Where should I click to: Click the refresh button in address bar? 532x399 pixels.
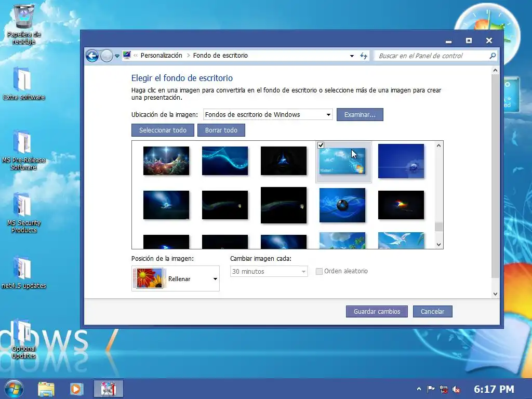(x=364, y=56)
